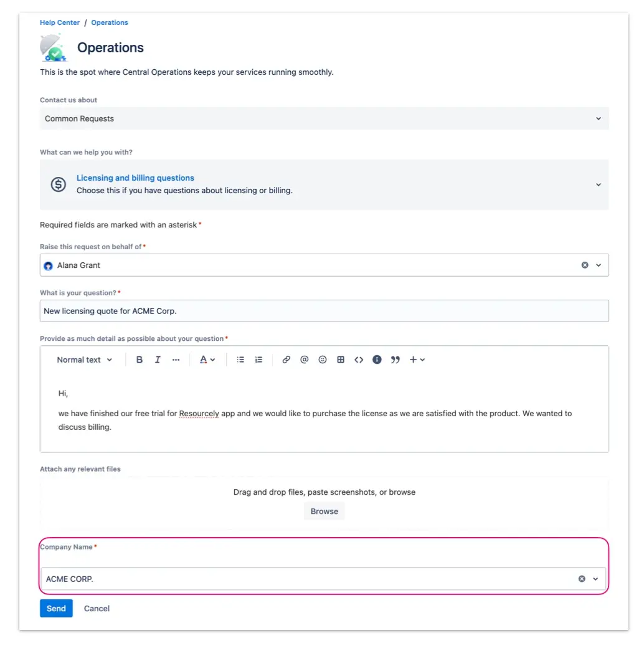This screenshot has width=644, height=648.
Task: Open the Operations breadcrumb link
Action: [110, 22]
